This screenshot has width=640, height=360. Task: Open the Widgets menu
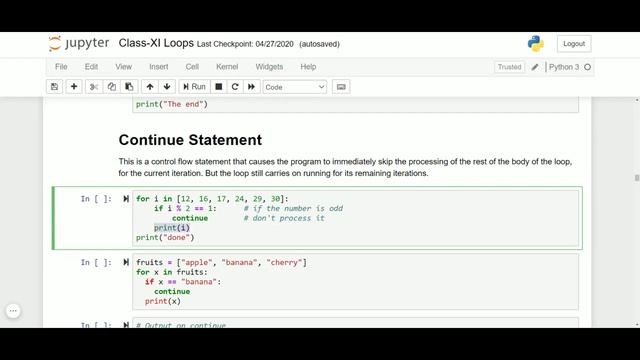tap(269, 67)
